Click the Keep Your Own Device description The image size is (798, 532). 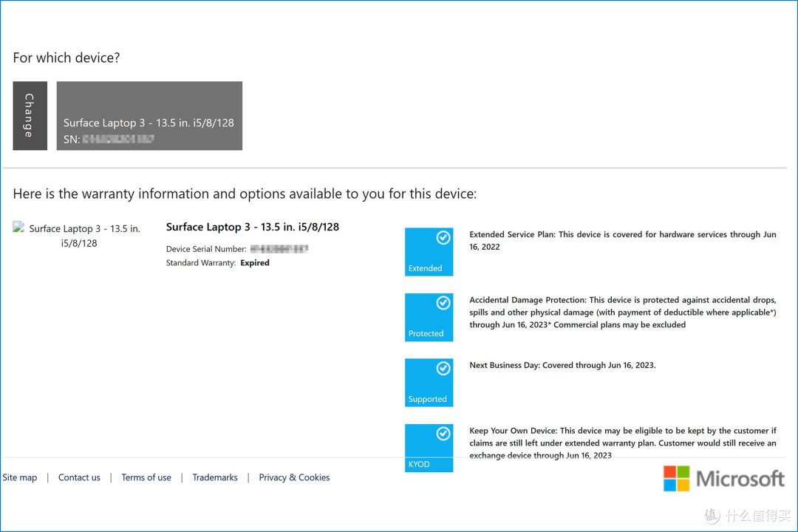pyautogui.click(x=622, y=443)
